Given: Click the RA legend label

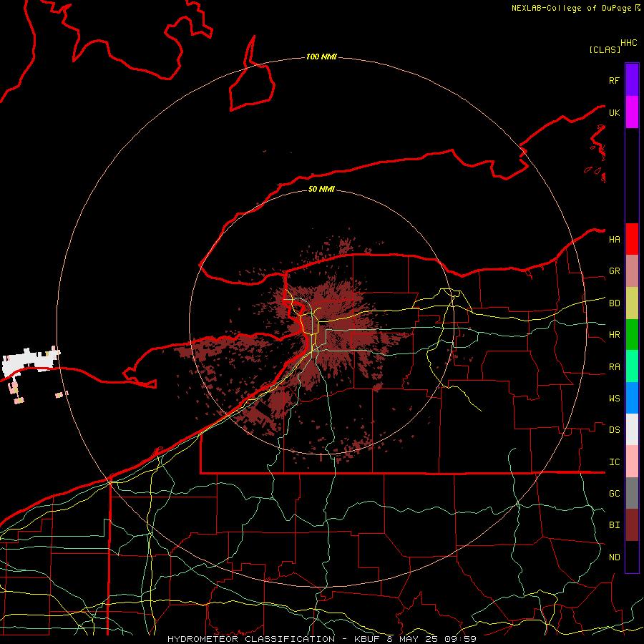Looking at the screenshot, I should pos(614,367).
